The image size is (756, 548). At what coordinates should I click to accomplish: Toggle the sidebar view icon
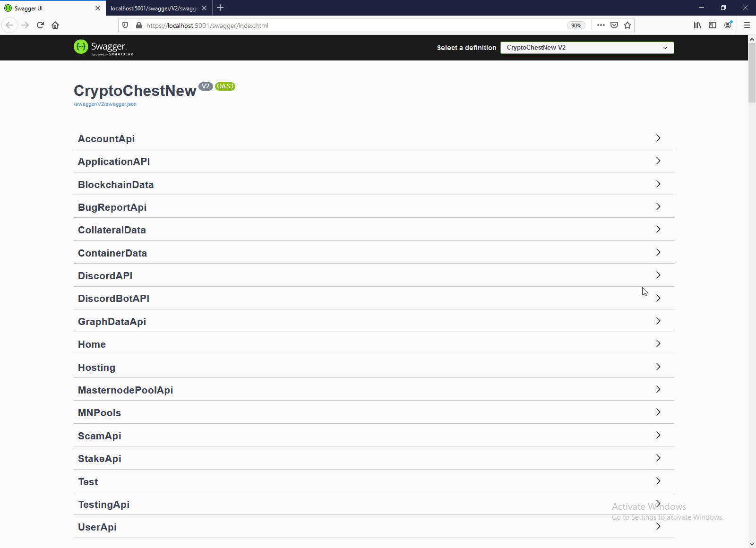pyautogui.click(x=713, y=25)
